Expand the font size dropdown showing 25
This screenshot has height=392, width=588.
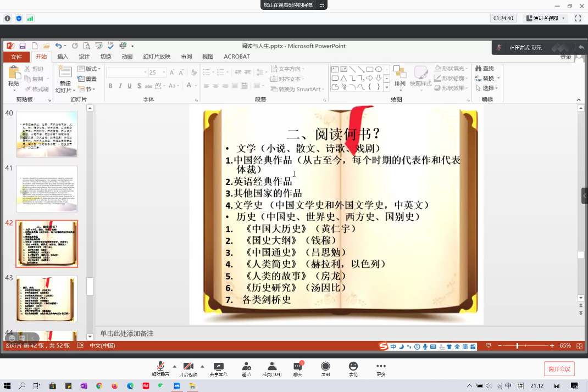coord(162,72)
